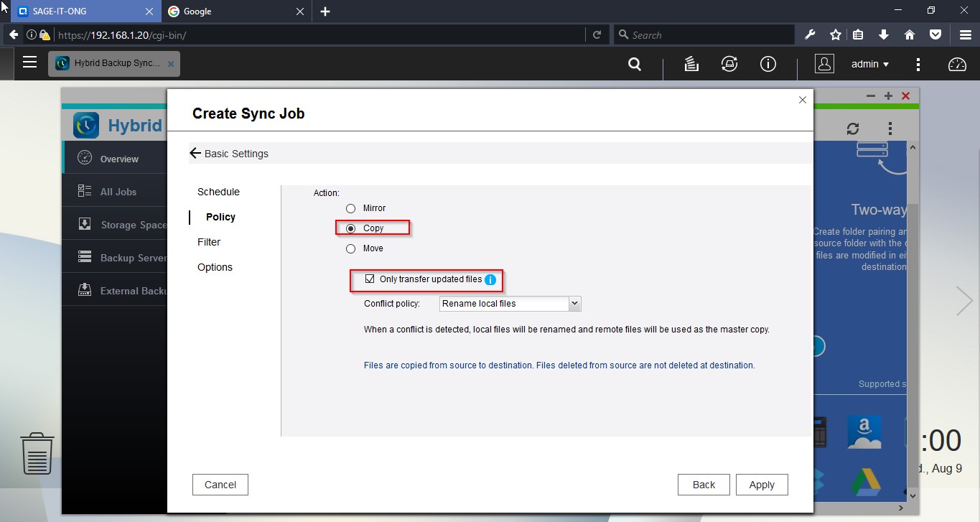Click the QTS search magnifier icon
This screenshot has height=522, width=980.
click(x=635, y=65)
